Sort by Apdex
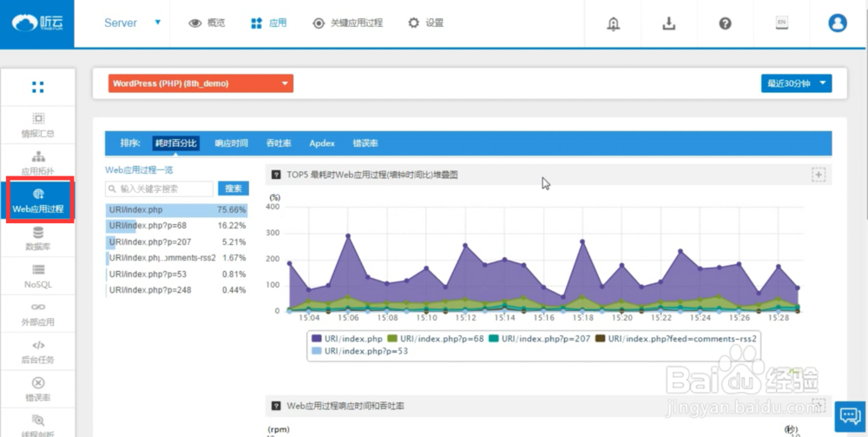 click(x=322, y=142)
